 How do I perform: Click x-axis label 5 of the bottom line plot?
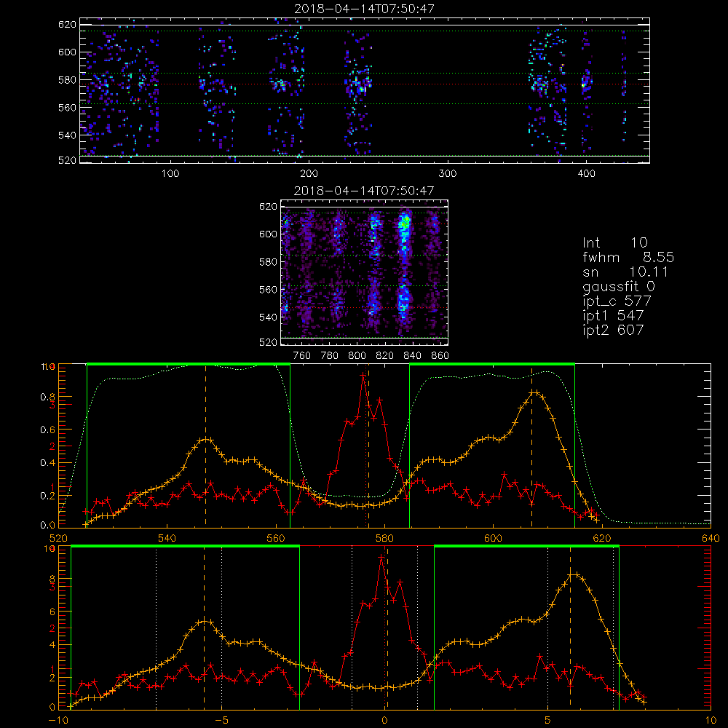(x=548, y=721)
